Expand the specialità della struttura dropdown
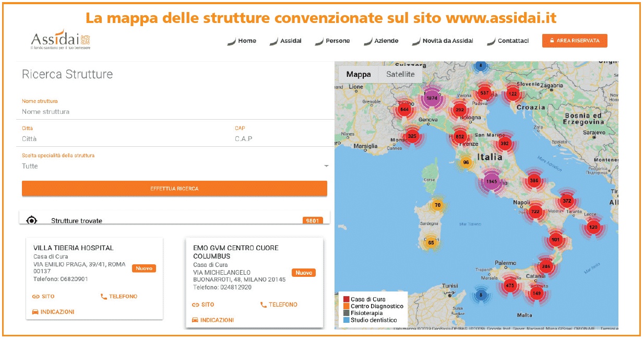The height and width of the screenshot is (339, 644). tap(175, 166)
